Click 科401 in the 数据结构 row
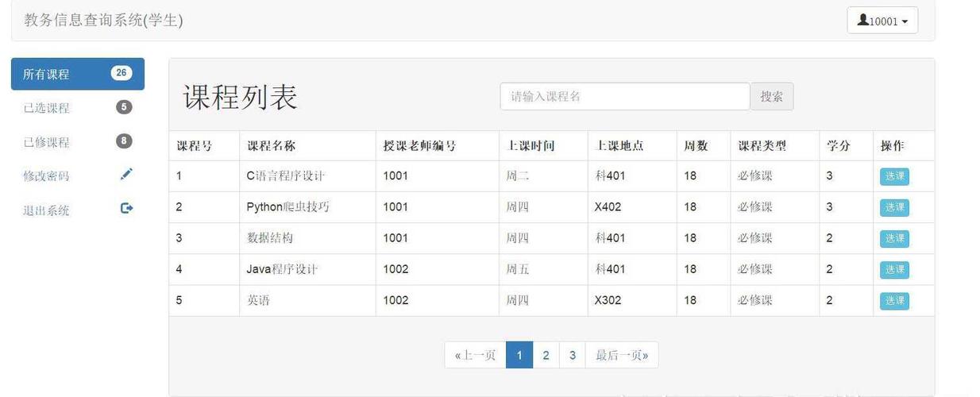 610,237
